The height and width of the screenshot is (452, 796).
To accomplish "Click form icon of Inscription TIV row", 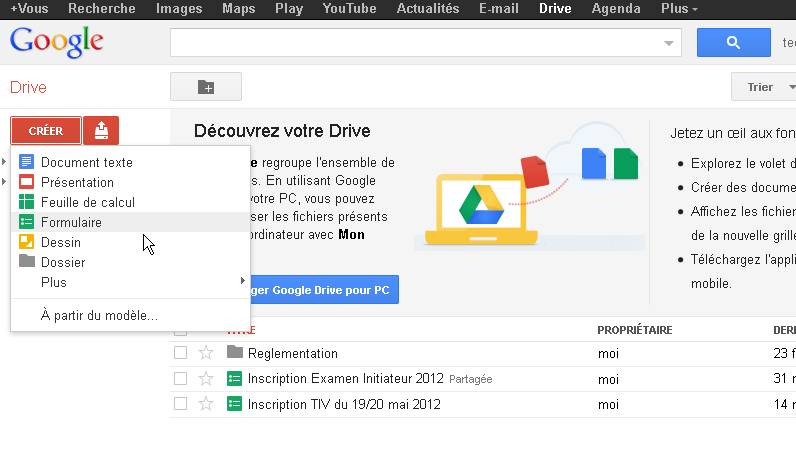I will 235,404.
